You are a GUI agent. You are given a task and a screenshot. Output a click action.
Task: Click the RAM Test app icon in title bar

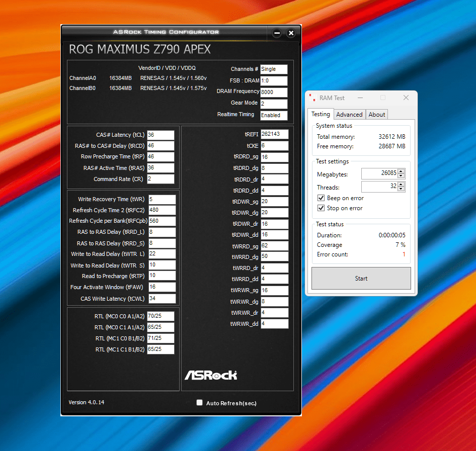pyautogui.click(x=312, y=98)
